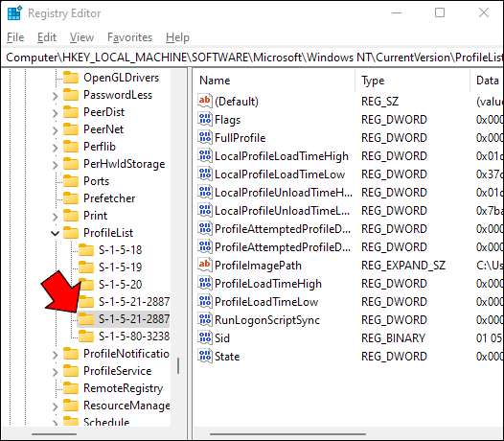This screenshot has height=441, width=504.
Task: Click the RunLogonScriptSync value icon
Action: [x=205, y=320]
